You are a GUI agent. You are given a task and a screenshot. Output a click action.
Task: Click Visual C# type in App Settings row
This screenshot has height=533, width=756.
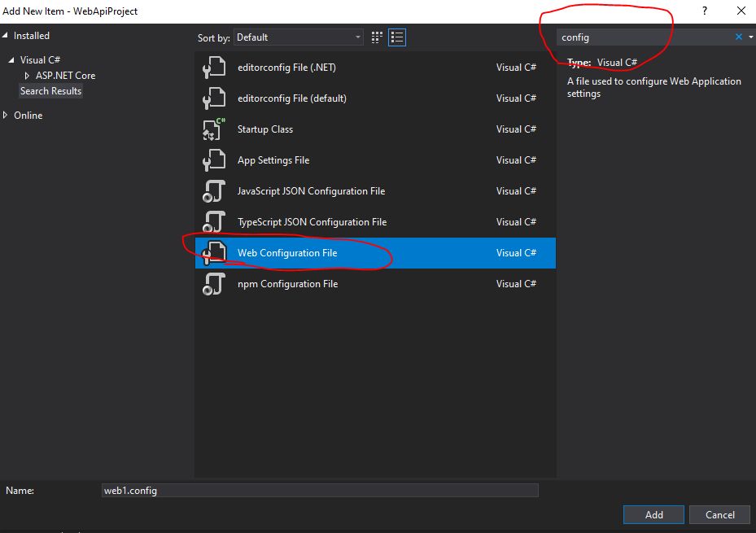[516, 160]
